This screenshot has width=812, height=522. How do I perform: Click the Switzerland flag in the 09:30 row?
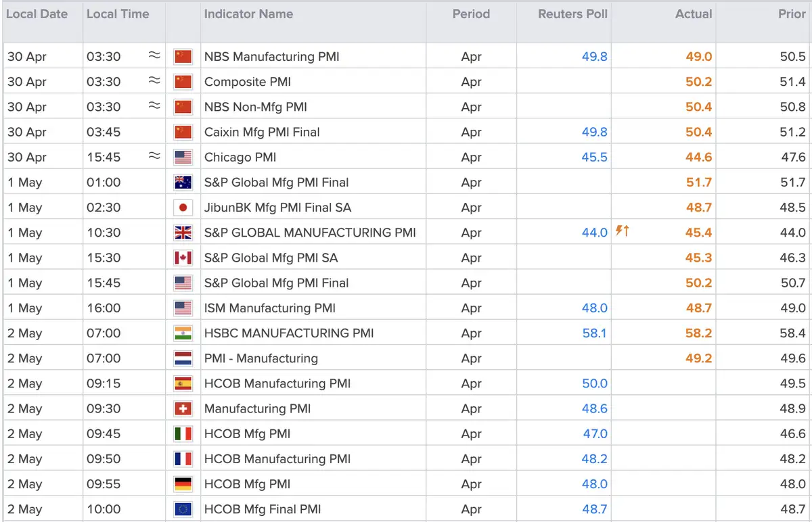tap(183, 408)
